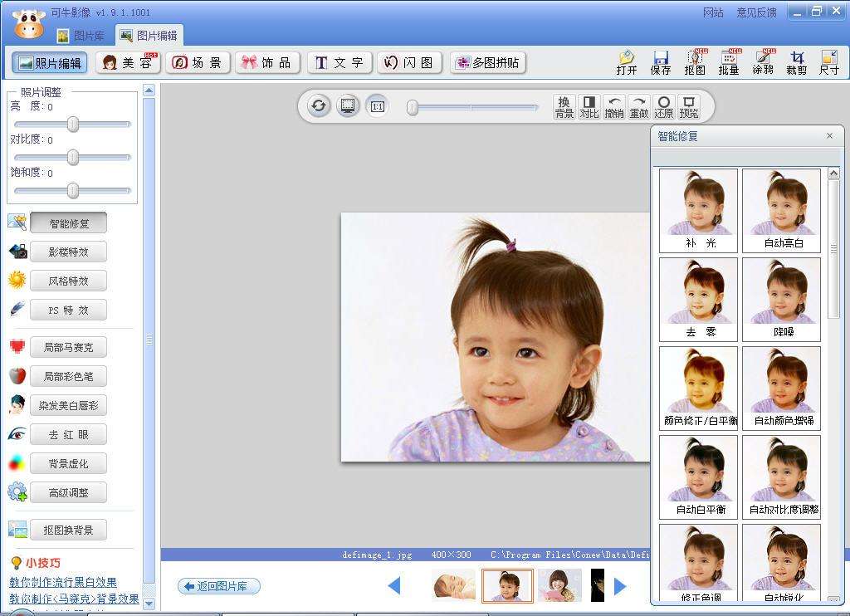The width and height of the screenshot is (850, 616).
Task: Click the 保存 save icon
Action: (x=660, y=62)
